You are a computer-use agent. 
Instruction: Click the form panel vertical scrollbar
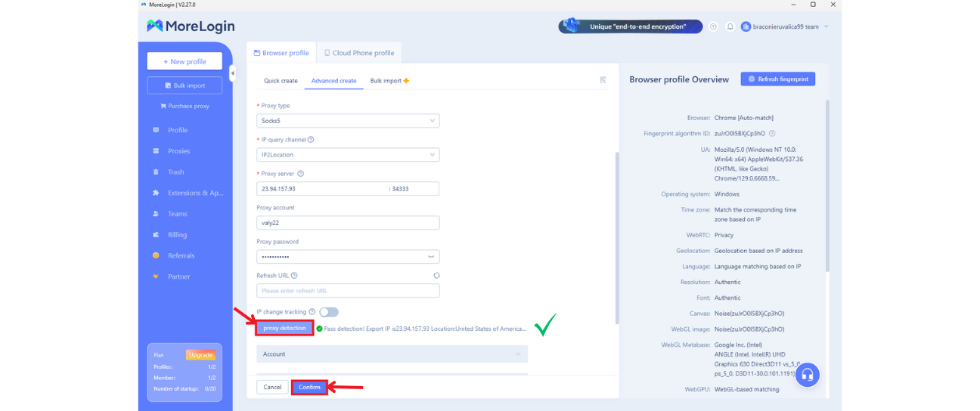[x=617, y=238]
